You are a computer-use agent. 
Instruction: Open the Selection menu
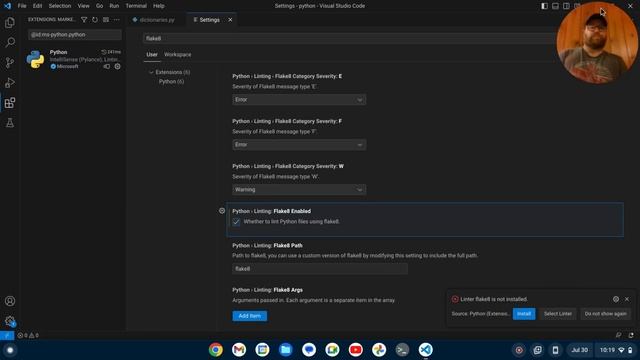60,6
